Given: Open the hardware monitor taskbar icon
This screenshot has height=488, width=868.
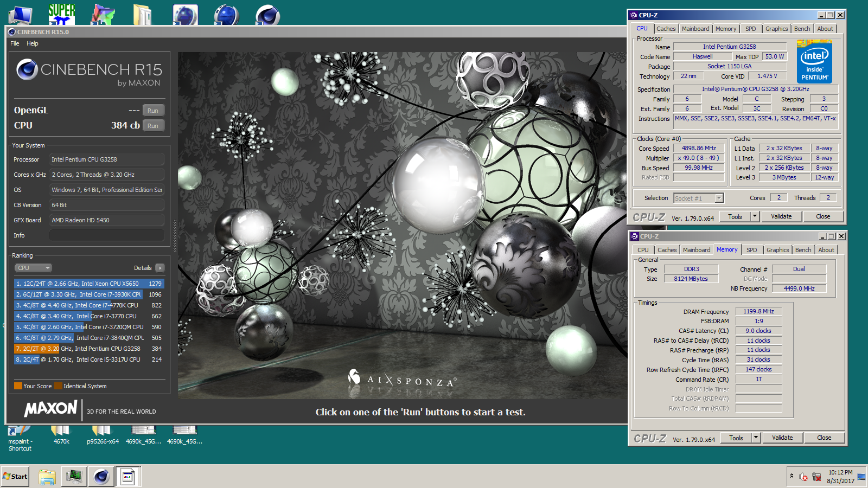Looking at the screenshot, I should 74,477.
